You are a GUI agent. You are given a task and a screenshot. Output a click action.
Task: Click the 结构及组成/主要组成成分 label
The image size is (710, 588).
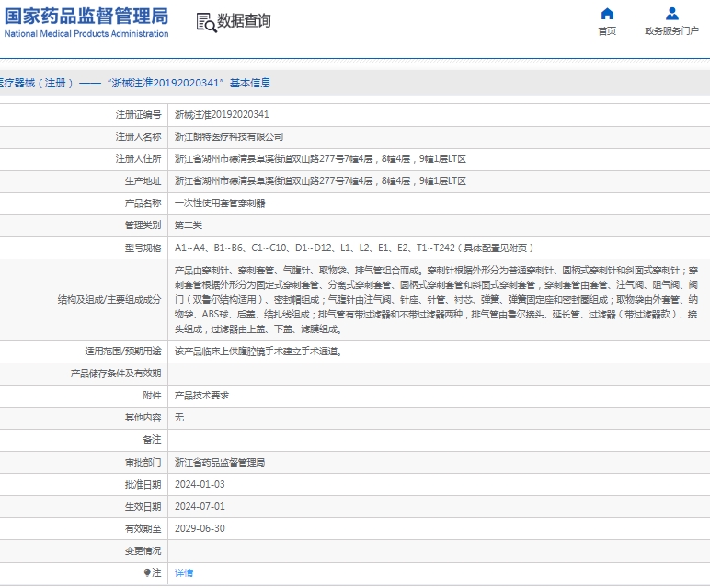tap(109, 299)
